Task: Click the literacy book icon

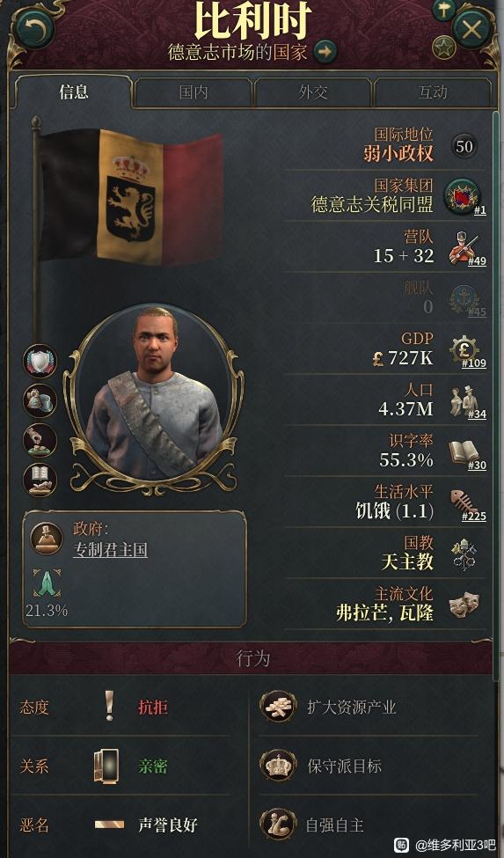Action: coord(464,452)
